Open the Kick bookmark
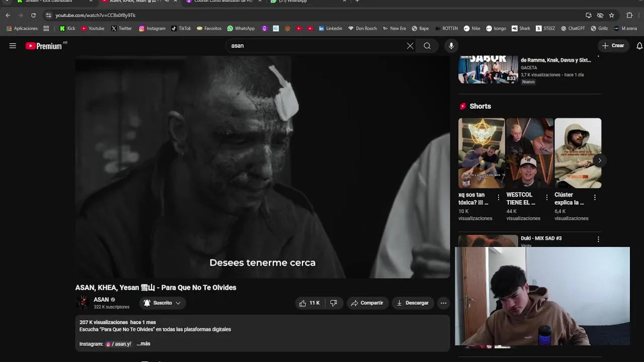The width and height of the screenshot is (644, 362). coord(67,29)
